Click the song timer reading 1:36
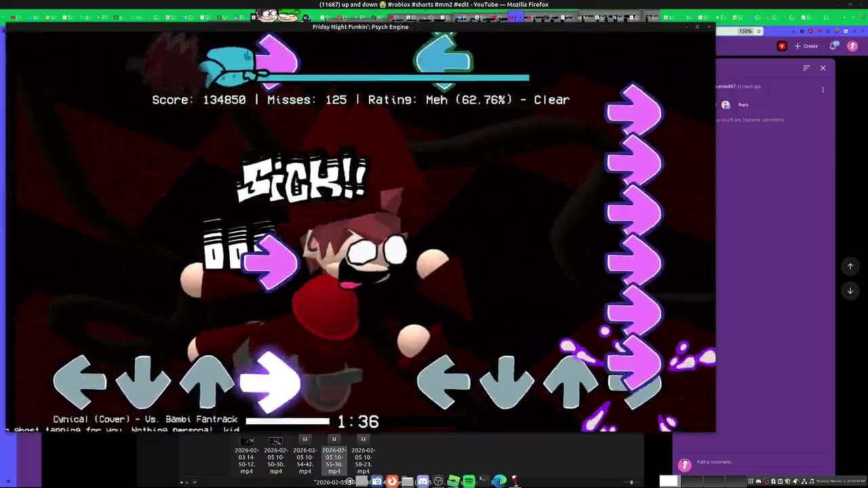Screen dimensions: 868x488 358,422
